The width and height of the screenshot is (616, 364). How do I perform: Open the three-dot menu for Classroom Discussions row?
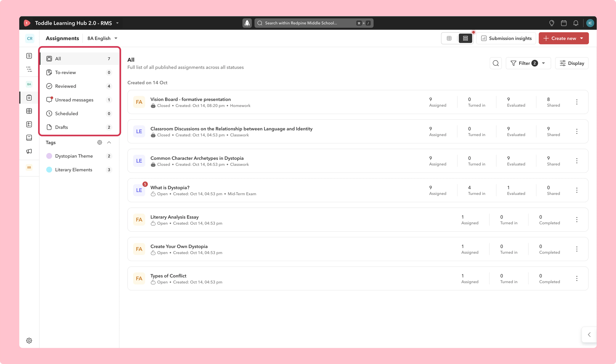point(577,131)
